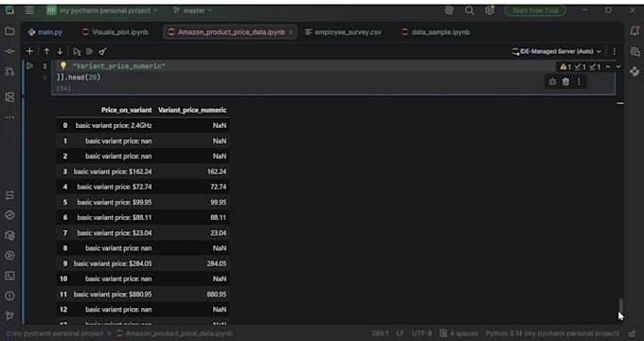The width and height of the screenshot is (644, 341).
Task: Move cell up with arrow icon
Action: (46, 51)
